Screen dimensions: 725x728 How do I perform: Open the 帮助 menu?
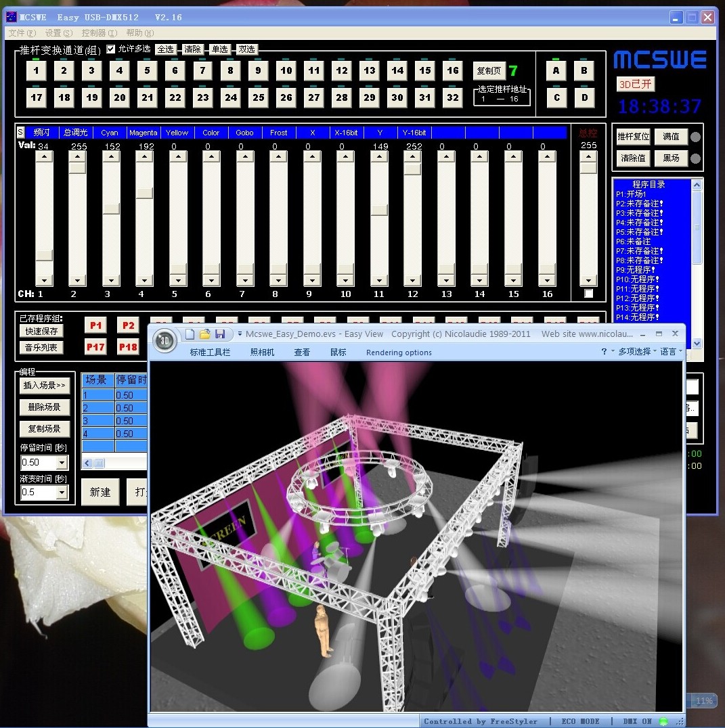click(x=140, y=33)
